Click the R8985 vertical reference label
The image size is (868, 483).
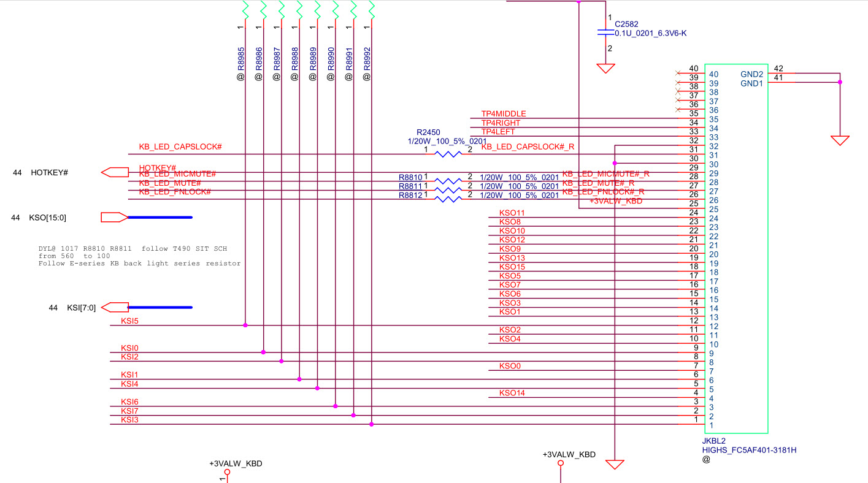[240, 59]
